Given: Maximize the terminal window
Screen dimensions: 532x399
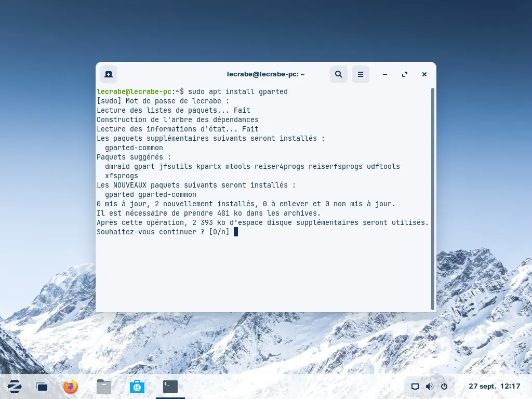Looking at the screenshot, I should click(405, 74).
